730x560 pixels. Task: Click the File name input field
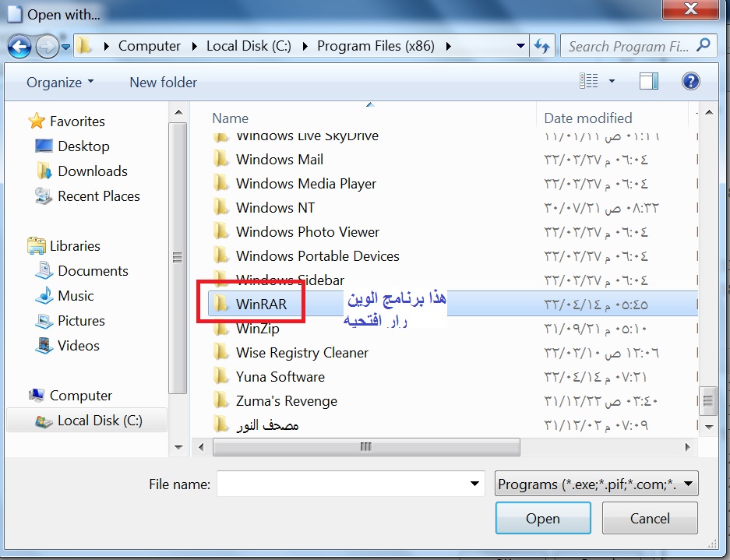pos(351,484)
